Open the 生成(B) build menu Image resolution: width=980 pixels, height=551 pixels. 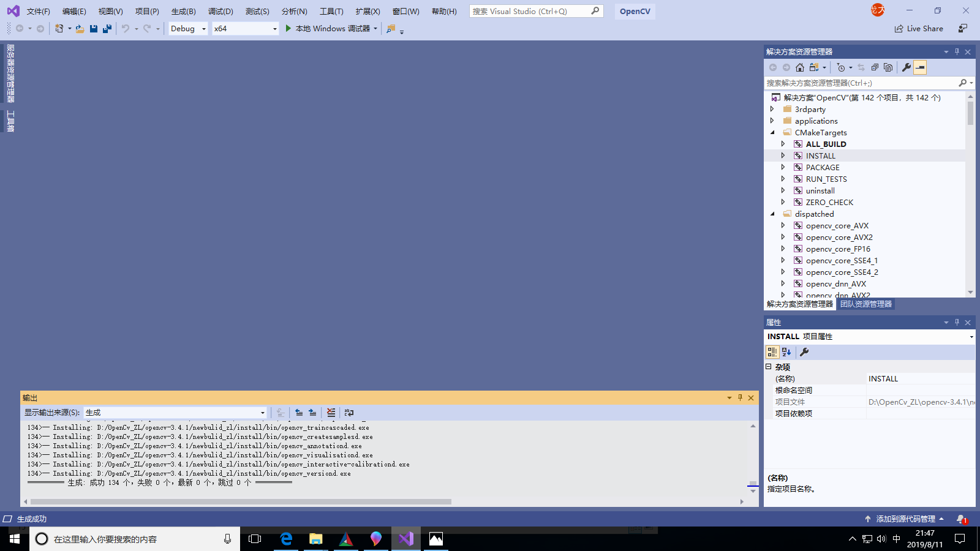[183, 11]
